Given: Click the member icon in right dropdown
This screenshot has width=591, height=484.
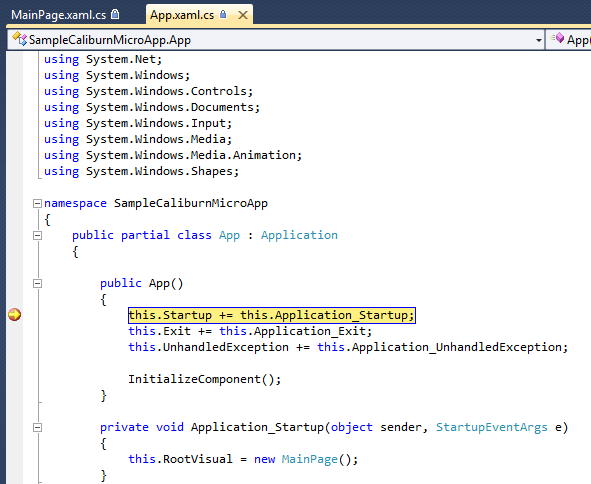Looking at the screenshot, I should [558, 38].
